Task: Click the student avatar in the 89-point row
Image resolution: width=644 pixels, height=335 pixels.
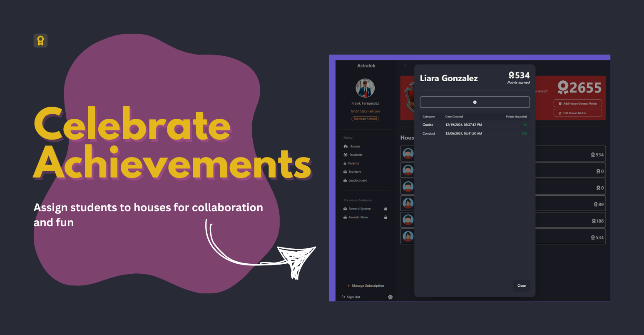Action: [x=408, y=203]
